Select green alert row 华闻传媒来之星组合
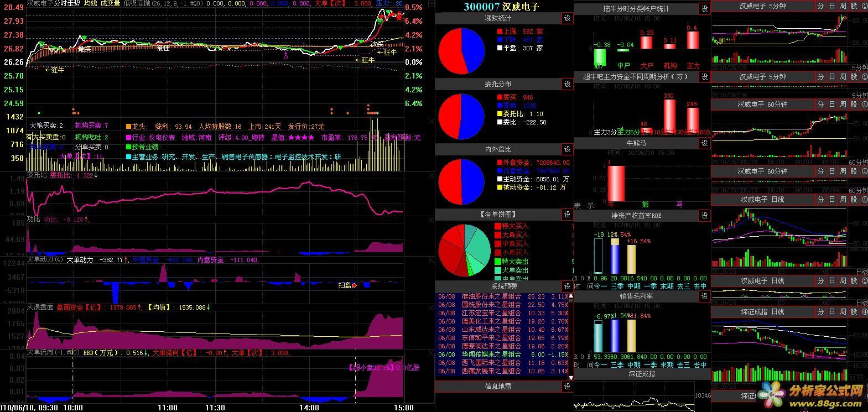This screenshot has height=412, width=868. click(503, 354)
